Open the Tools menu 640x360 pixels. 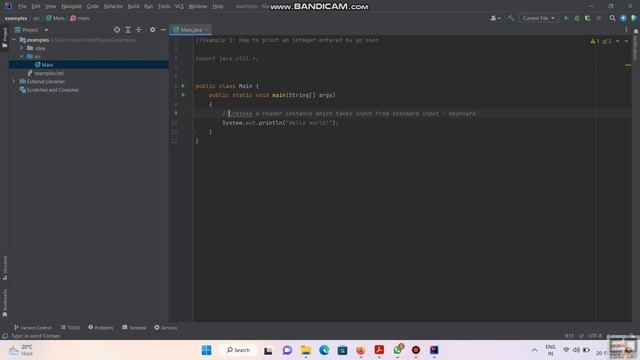(164, 7)
